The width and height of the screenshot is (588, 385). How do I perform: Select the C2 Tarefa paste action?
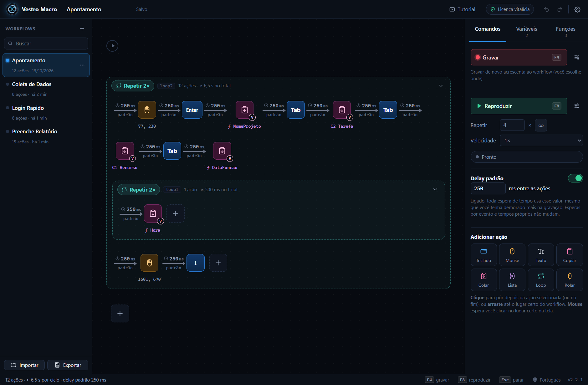point(342,110)
